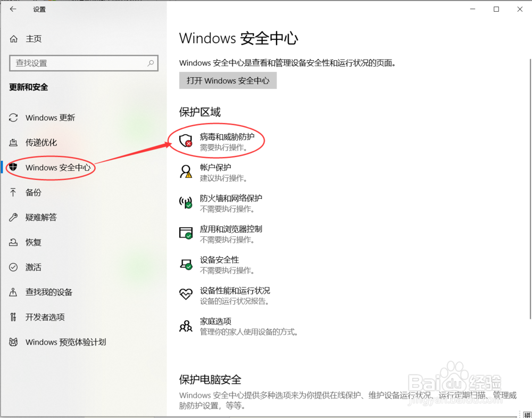Open 设备安全性 protection area

tap(217, 265)
